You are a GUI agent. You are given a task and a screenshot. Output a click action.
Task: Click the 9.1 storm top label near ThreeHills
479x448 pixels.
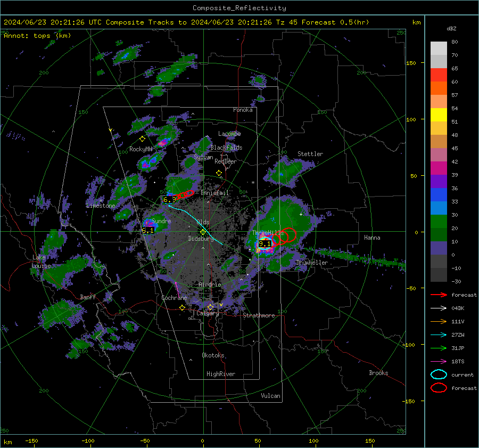[x=265, y=244]
